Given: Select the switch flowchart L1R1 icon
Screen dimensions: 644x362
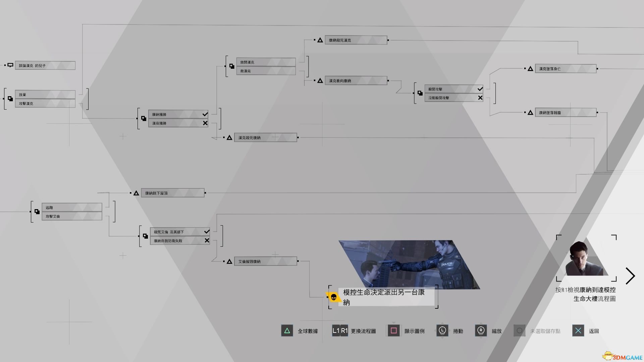Looking at the screenshot, I should click(x=339, y=330).
